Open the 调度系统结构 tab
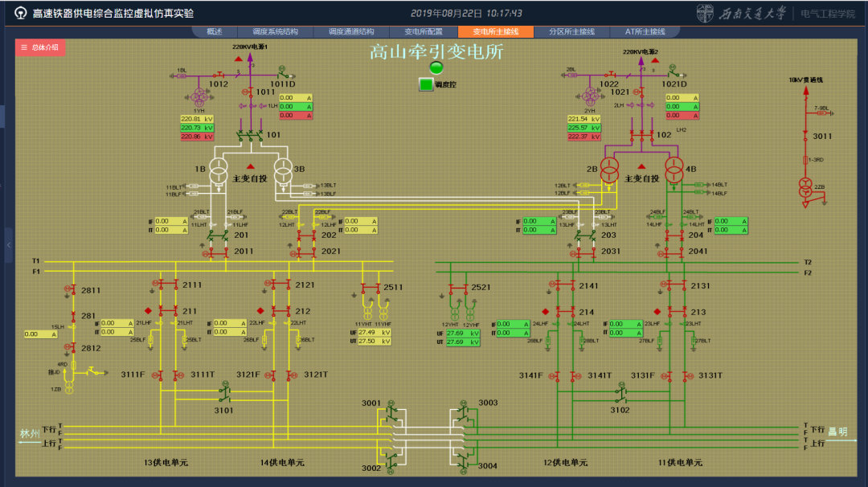Viewport: 868px width, 487px height. (x=275, y=32)
